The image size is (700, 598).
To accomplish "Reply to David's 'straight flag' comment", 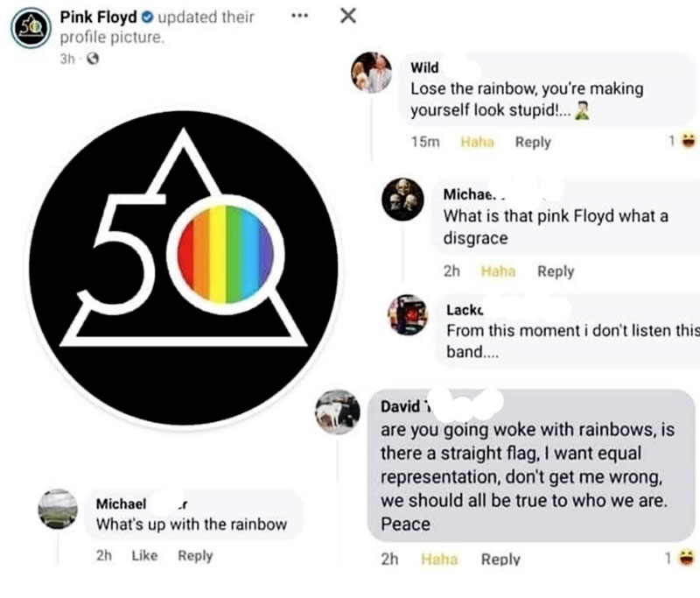I will pos(500,559).
